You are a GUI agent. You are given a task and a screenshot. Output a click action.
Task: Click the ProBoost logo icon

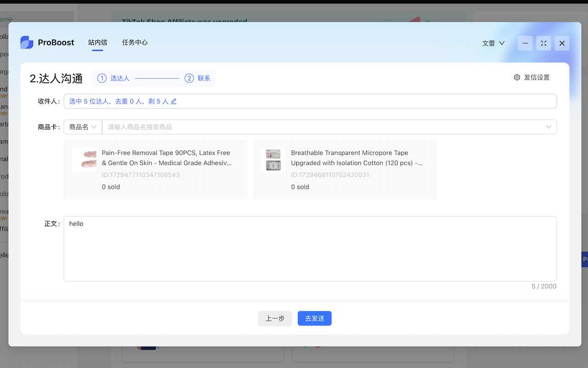[x=26, y=42]
